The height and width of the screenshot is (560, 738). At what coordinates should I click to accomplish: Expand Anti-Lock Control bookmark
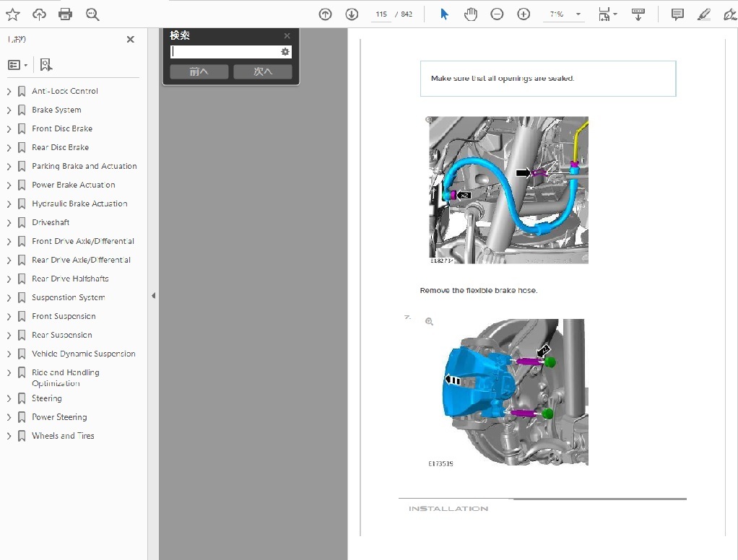point(9,91)
